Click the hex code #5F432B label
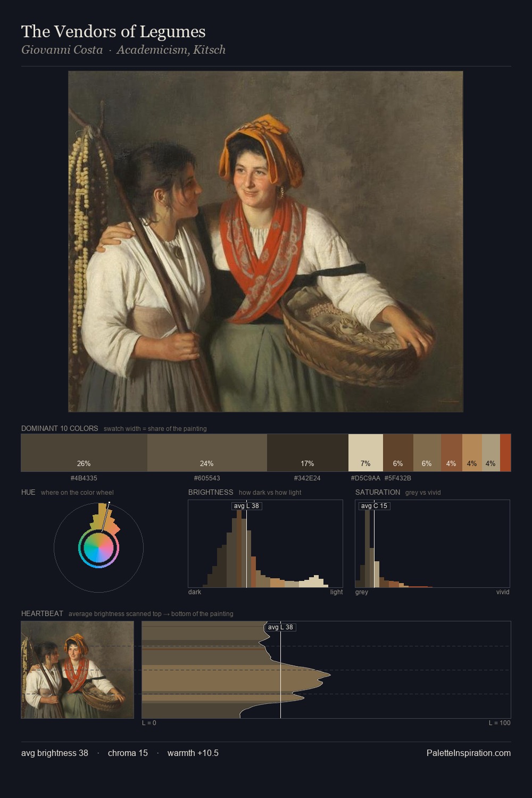The width and height of the screenshot is (532, 798). [x=398, y=478]
